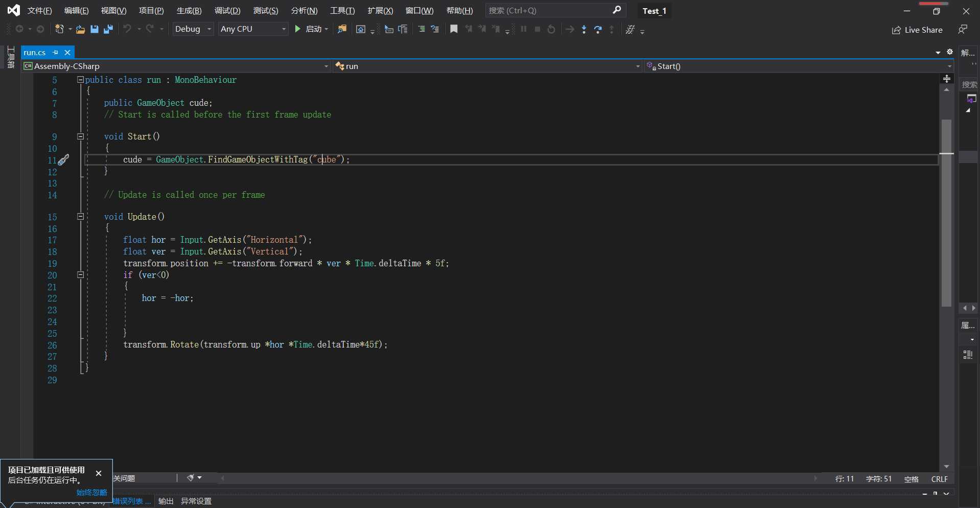The image size is (980, 508).
Task: Undo the last edit
Action: click(127, 29)
